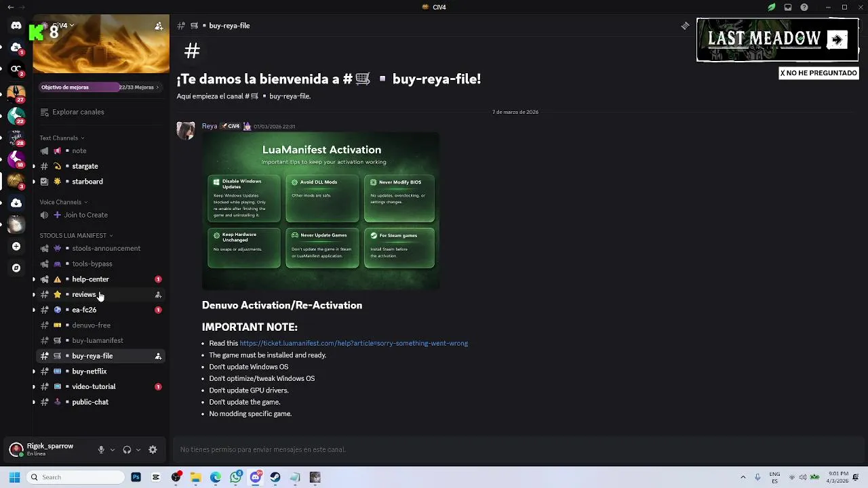This screenshot has height=488, width=868.
Task: Open buy-luamanifest channel
Action: coord(99,340)
